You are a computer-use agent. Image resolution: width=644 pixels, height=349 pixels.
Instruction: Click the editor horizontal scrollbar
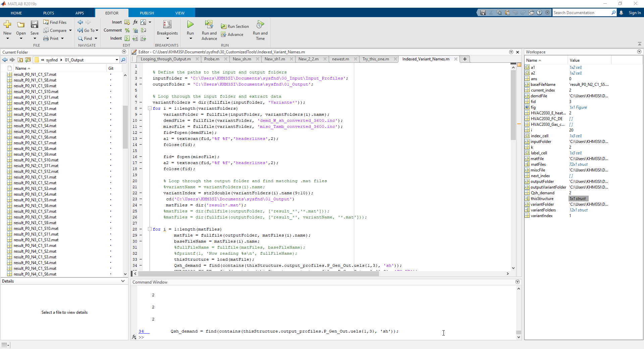pos(258,274)
